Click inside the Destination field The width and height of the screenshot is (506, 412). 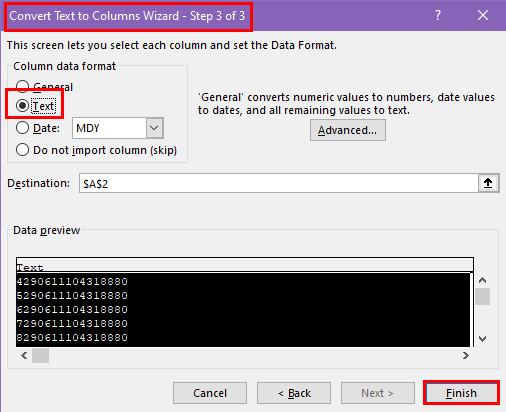click(x=279, y=183)
